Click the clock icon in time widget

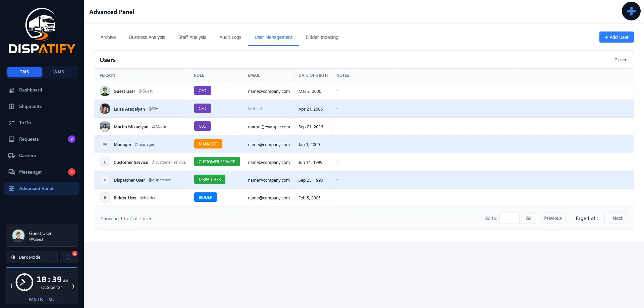(24, 282)
